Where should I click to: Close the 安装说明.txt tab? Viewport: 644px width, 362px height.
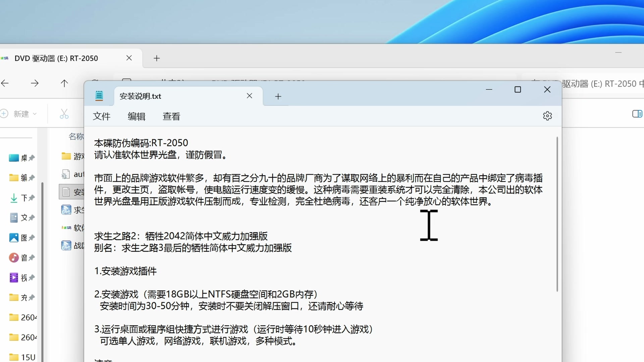(x=249, y=96)
